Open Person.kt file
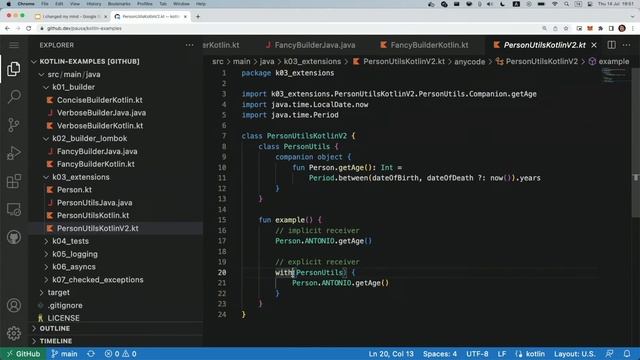 point(74,190)
